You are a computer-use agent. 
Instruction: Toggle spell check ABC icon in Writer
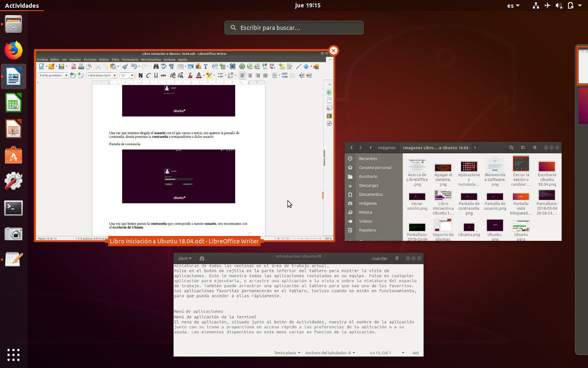click(x=164, y=66)
